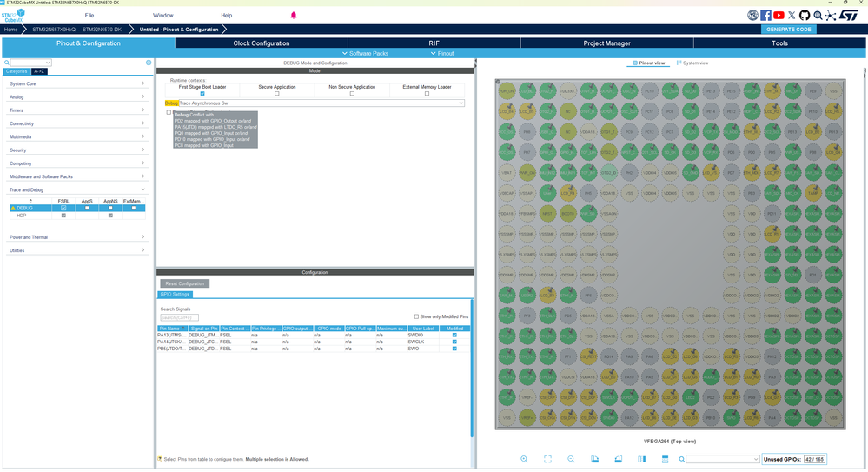Click the notification bell icon
The image size is (868, 472).
[294, 15]
